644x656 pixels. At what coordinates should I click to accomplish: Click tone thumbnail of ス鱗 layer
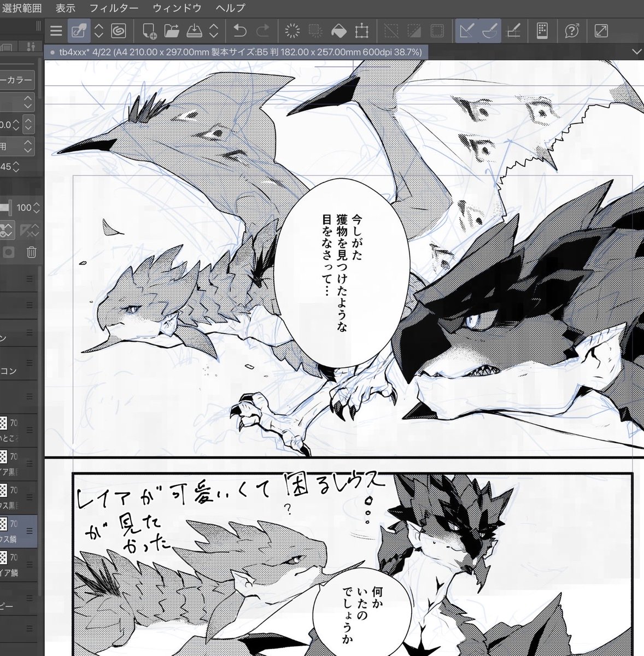point(3,524)
